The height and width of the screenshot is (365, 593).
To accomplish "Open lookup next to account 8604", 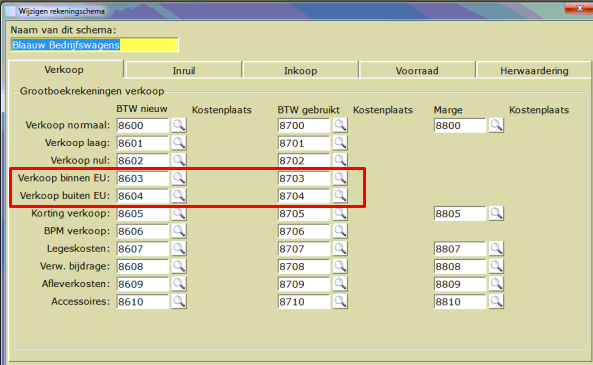I will pos(179,196).
